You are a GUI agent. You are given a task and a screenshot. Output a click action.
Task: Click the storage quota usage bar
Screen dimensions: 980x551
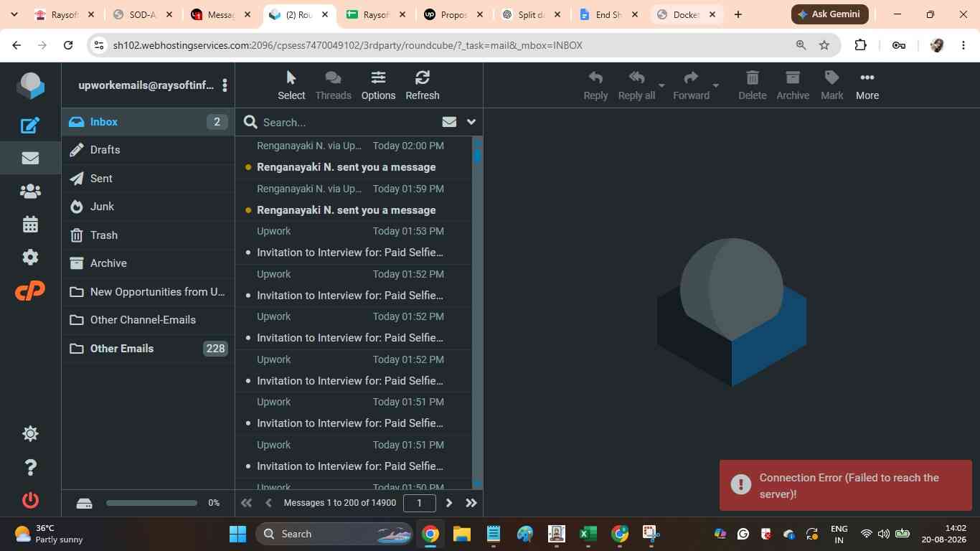[151, 503]
